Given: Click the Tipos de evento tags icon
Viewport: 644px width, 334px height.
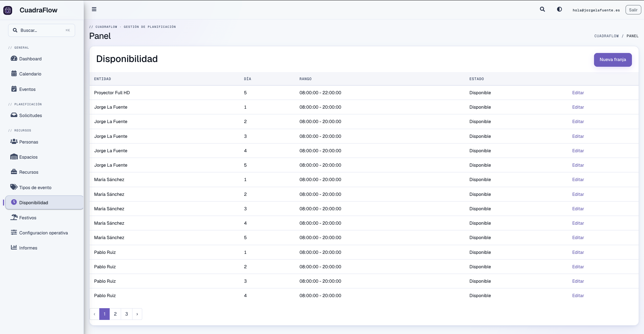Looking at the screenshot, I should click(14, 187).
